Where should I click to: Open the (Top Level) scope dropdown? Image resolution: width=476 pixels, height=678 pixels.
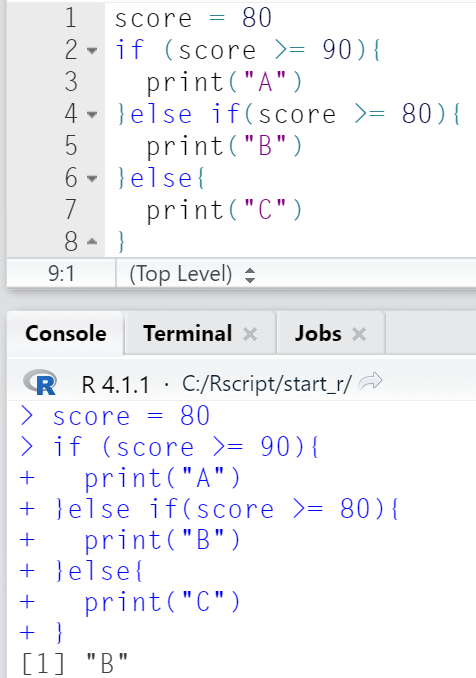pyautogui.click(x=192, y=274)
